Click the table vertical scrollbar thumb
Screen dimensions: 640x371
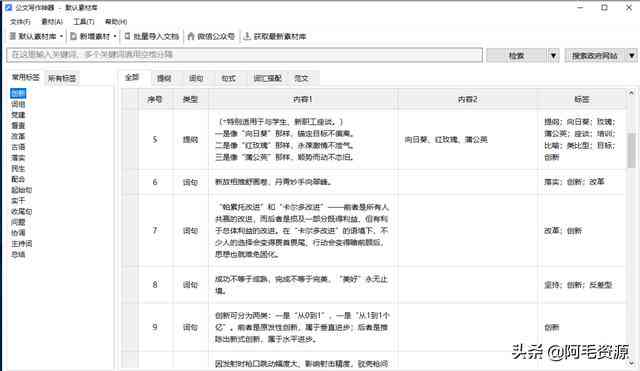(631, 150)
